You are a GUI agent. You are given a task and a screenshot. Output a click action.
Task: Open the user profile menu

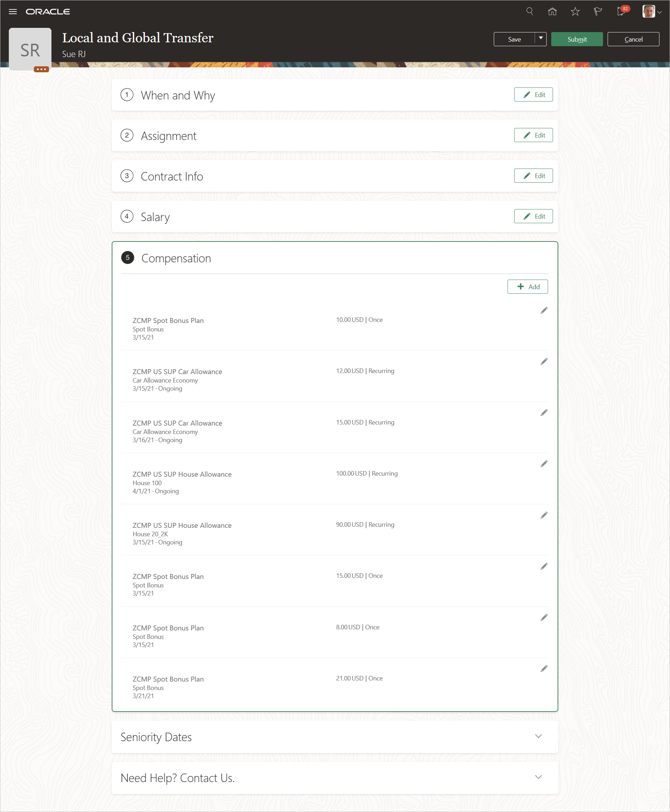click(652, 12)
